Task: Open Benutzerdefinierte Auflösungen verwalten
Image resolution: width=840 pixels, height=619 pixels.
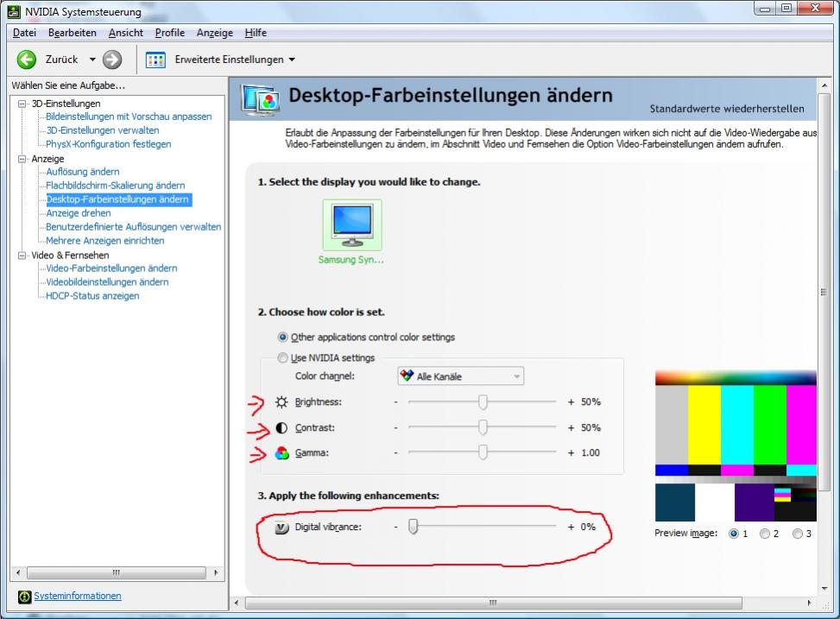Action: 134,227
